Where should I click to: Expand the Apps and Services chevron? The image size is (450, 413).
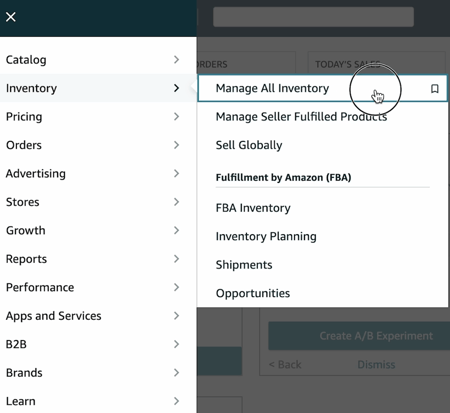[177, 316]
